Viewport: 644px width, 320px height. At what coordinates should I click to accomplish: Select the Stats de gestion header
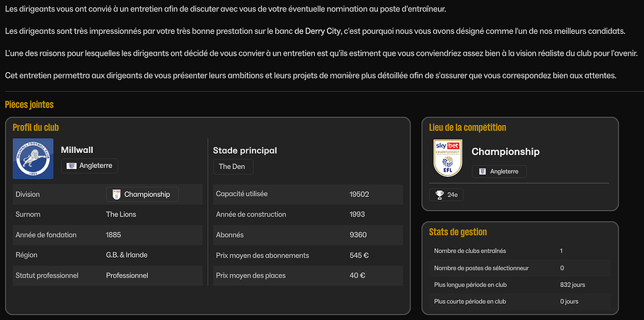coord(458,232)
